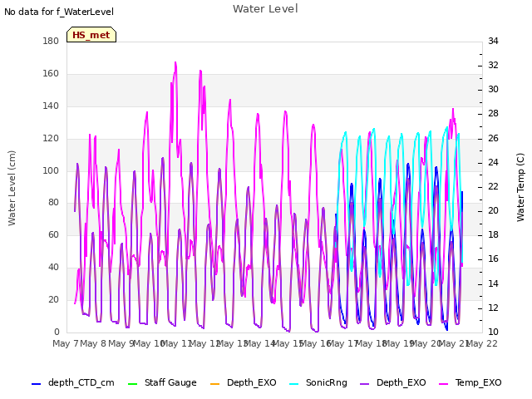Click the 0 tick on left axis
The width and height of the screenshot is (532, 399).
coord(57,332)
